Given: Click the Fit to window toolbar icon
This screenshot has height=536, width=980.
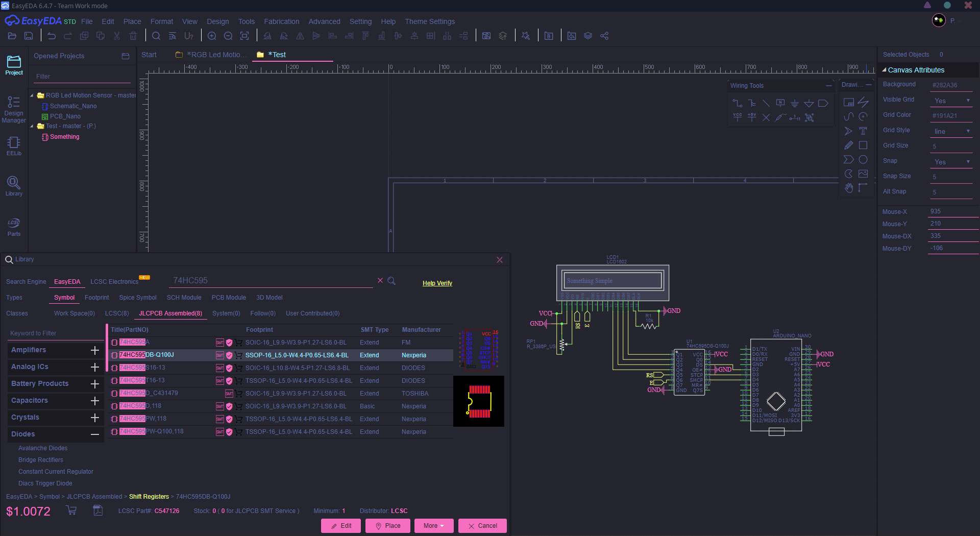Looking at the screenshot, I should click(244, 36).
